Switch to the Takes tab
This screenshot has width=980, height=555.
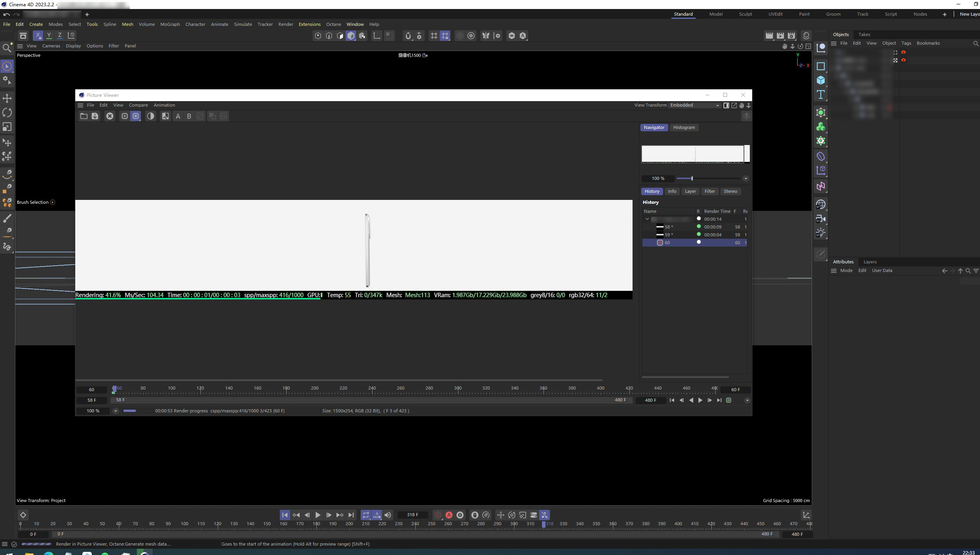coord(864,34)
